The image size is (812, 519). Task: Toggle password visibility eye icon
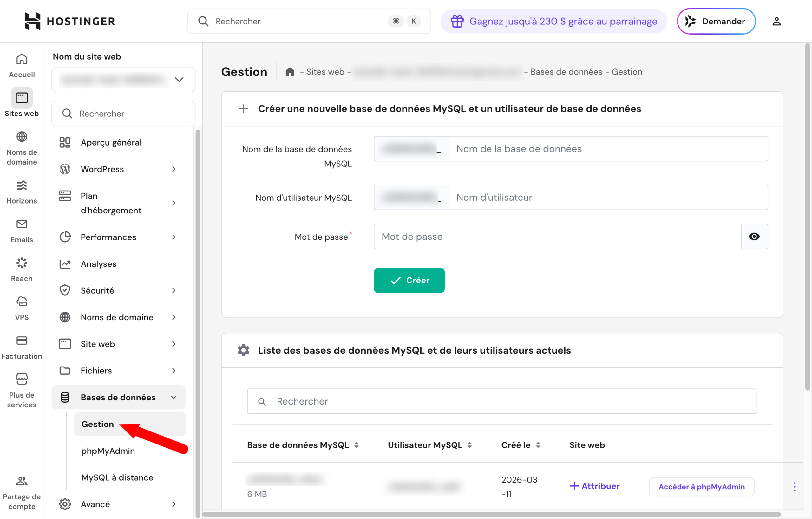tap(754, 236)
